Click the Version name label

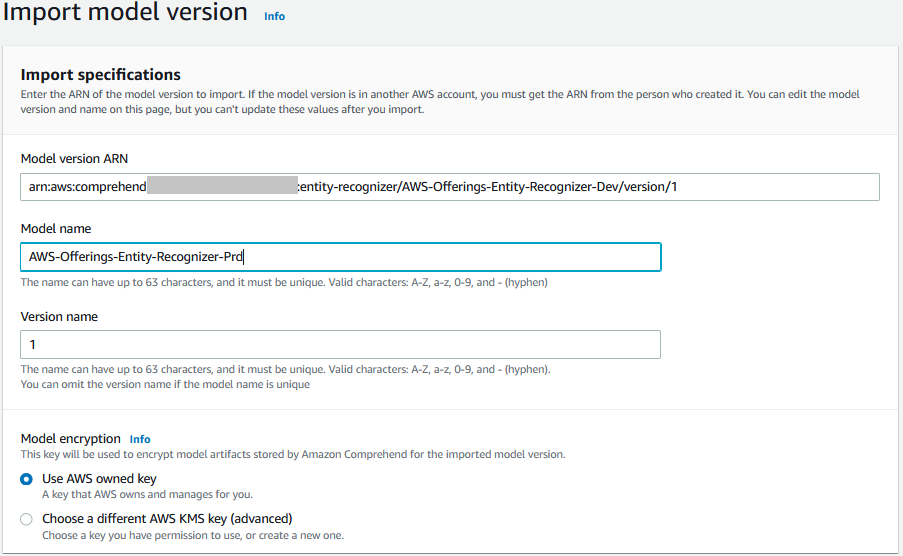pyautogui.click(x=59, y=316)
